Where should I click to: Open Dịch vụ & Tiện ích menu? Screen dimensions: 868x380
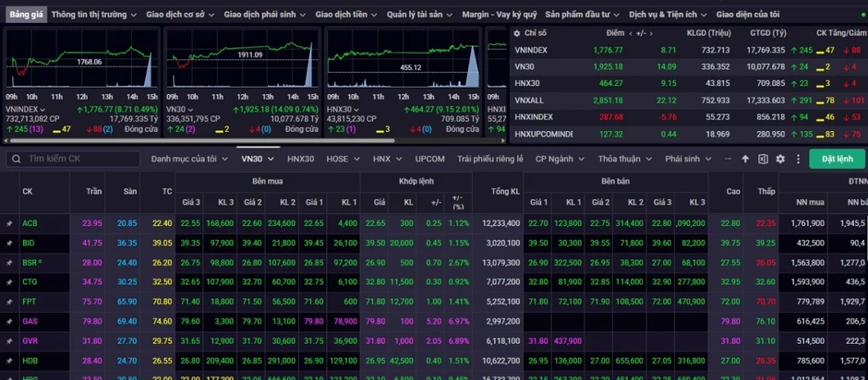point(669,15)
